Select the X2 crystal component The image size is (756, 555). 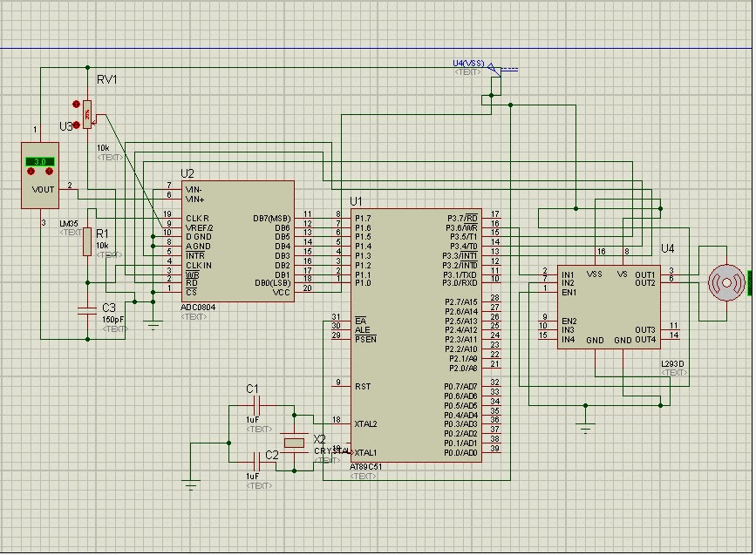tap(294, 443)
